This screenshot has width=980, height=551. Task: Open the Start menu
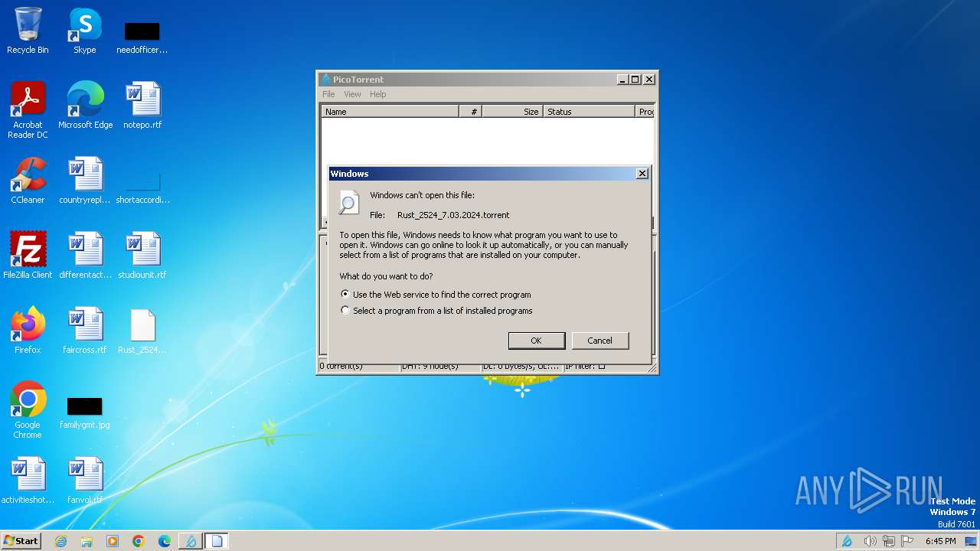tap(21, 541)
